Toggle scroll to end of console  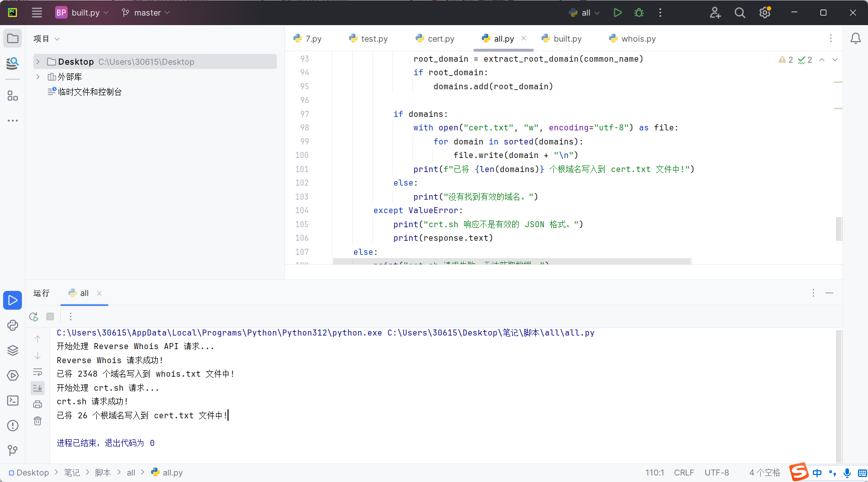coord(38,388)
